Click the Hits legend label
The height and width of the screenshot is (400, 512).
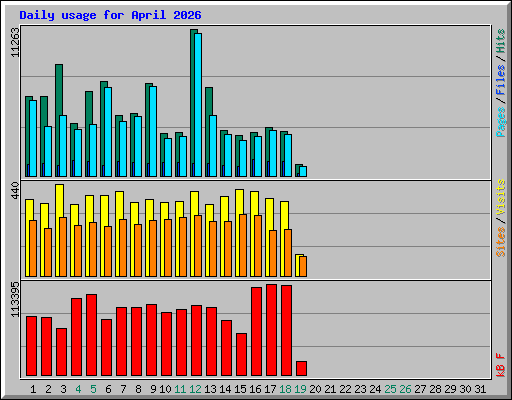[500, 41]
